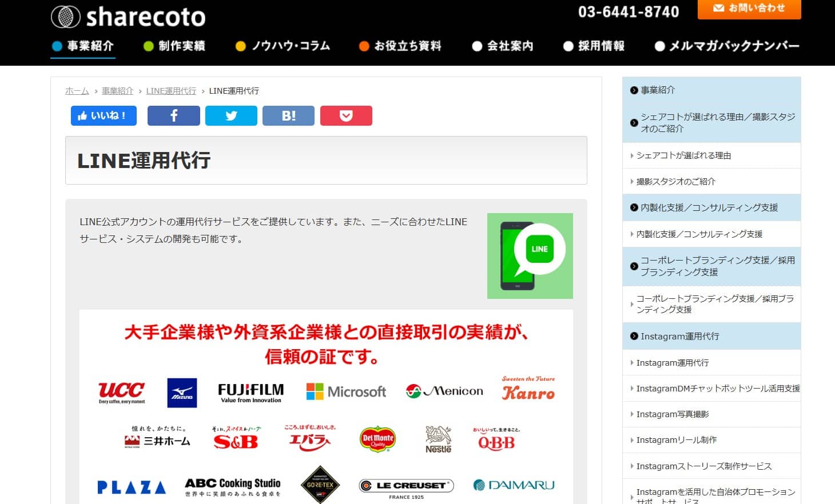The image size is (835, 504).
Task: Click the thumbs-up いいね! button
Action: click(103, 115)
